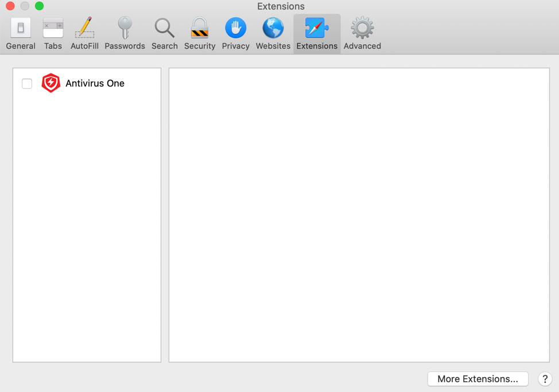Click the Extensions tab in toolbar
This screenshot has width=559, height=392.
317,34
